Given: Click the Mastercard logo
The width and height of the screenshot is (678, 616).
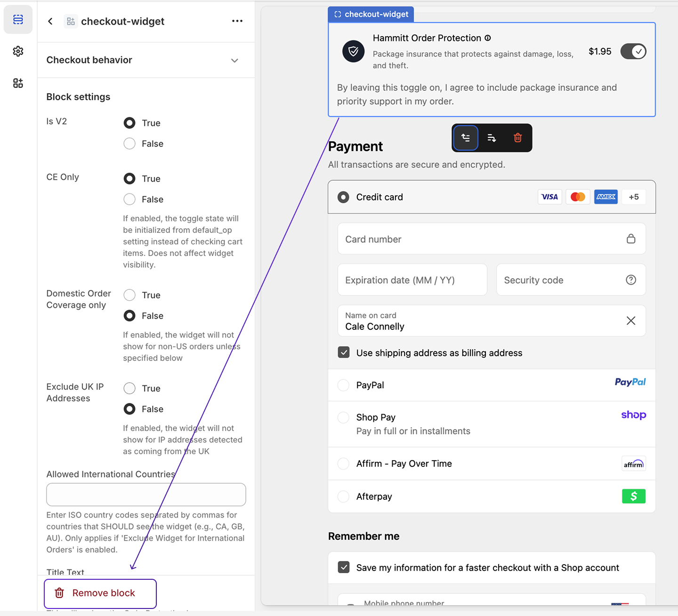Looking at the screenshot, I should 578,197.
